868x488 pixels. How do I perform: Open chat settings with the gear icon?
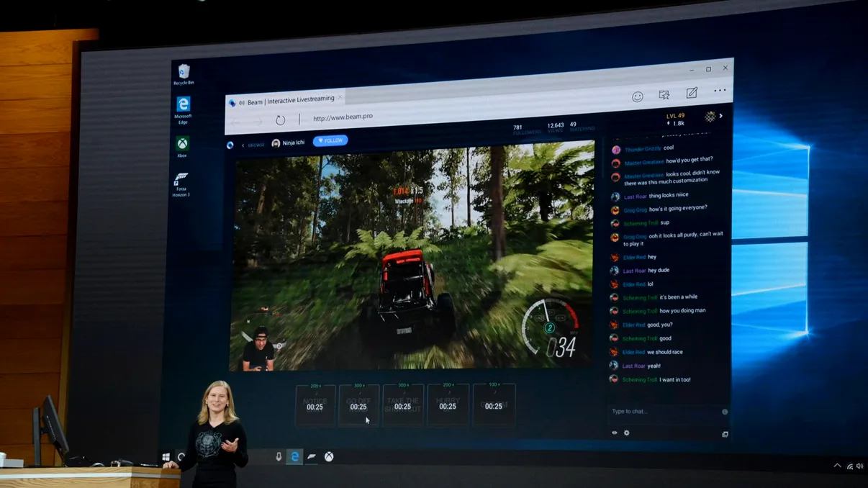(x=627, y=433)
